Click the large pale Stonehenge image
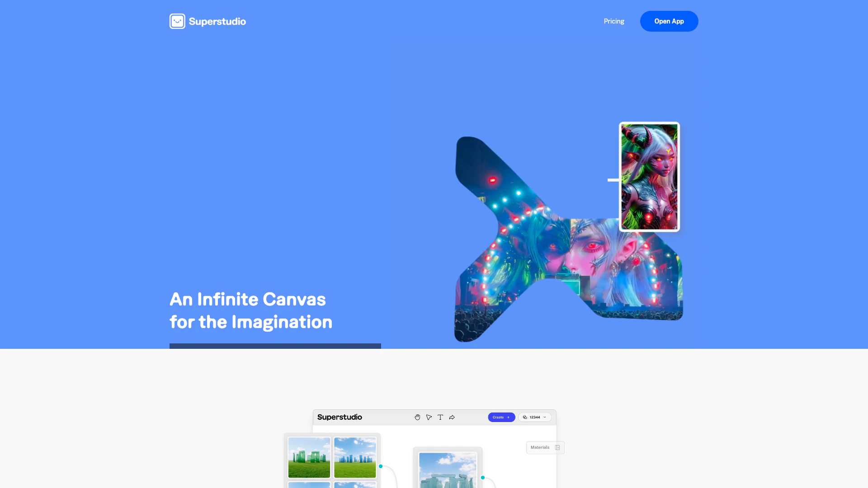Image resolution: width=868 pixels, height=488 pixels. pos(448,470)
